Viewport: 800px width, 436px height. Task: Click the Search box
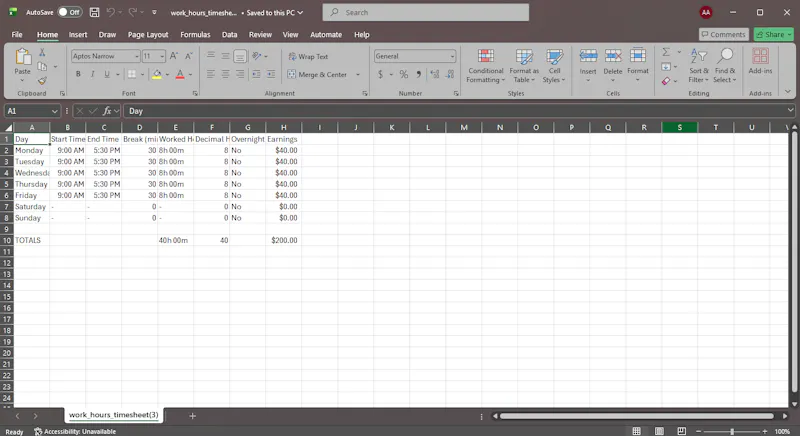[x=426, y=12]
